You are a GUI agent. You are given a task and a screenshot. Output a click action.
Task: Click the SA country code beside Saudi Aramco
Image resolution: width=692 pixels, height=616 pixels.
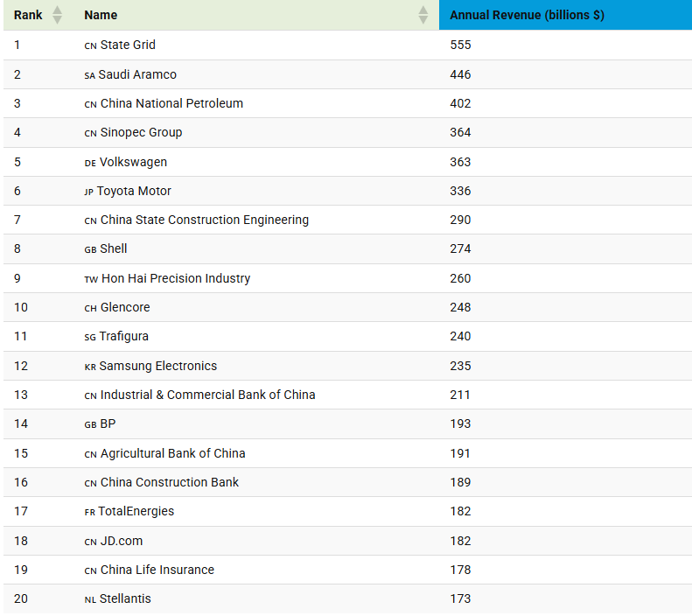click(89, 75)
